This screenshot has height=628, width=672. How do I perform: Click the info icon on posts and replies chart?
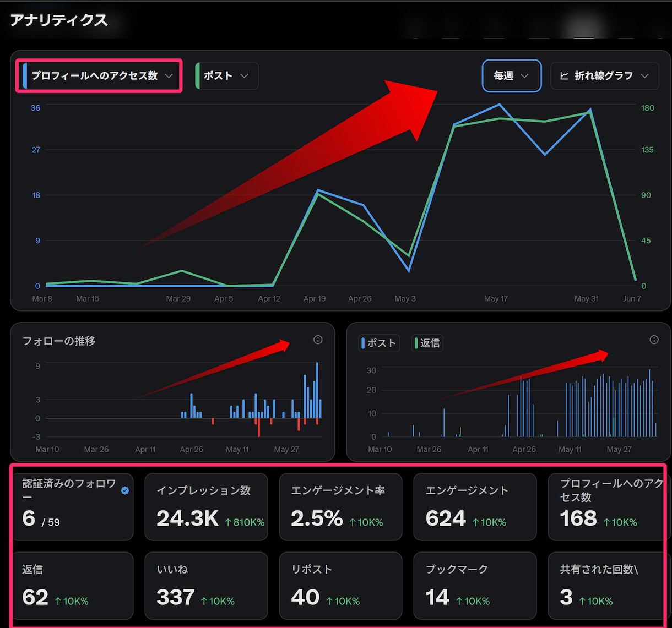point(654,340)
